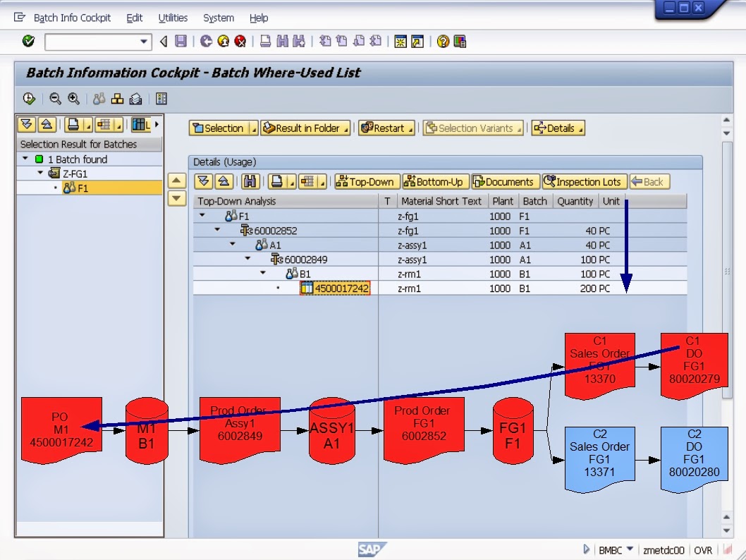The image size is (746, 560).
Task: Collapse the F1 row in Top-Down Analysis
Action: pos(202,216)
